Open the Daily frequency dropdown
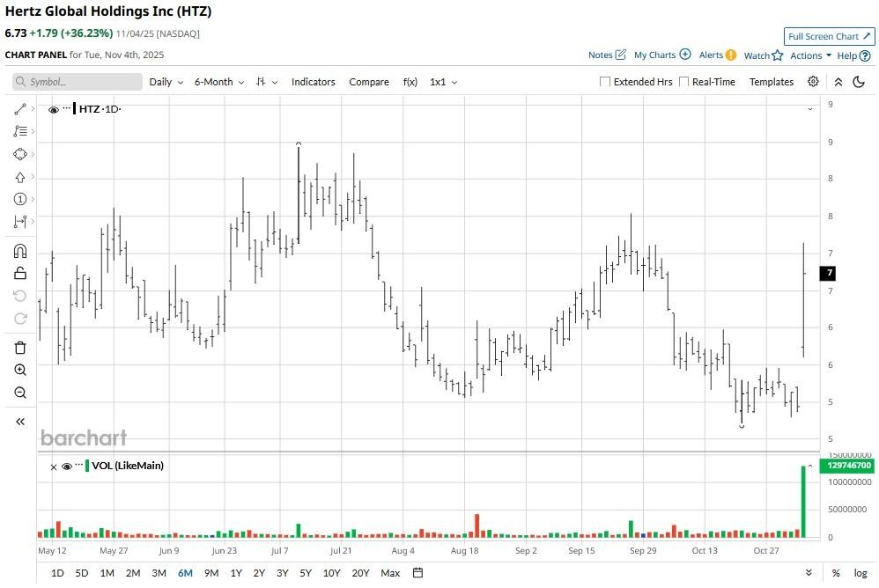 (166, 82)
